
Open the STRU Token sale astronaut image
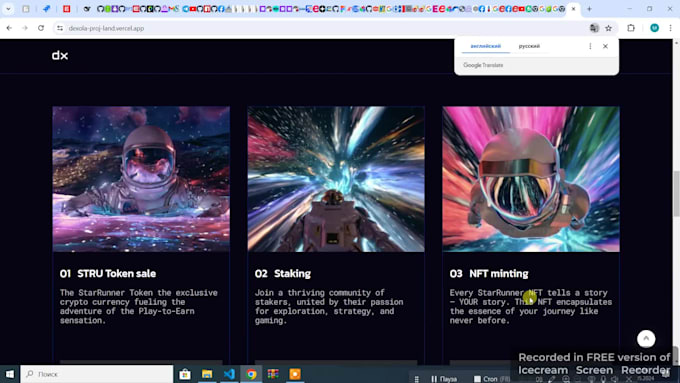pyautogui.click(x=141, y=179)
